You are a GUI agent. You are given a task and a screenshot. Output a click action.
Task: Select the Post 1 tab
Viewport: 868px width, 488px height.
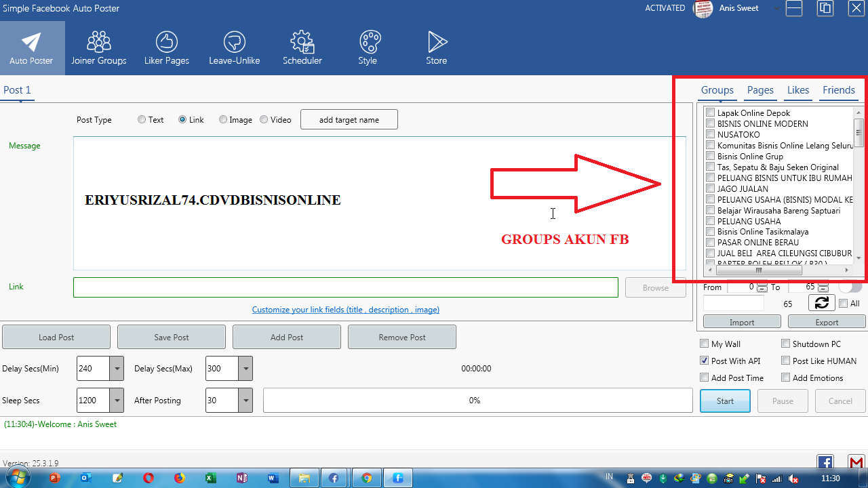pos(17,90)
